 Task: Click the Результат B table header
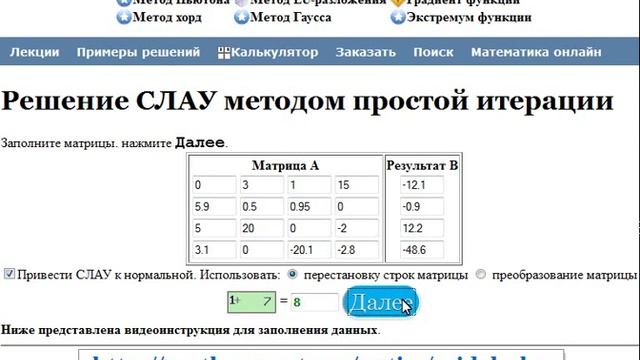tap(422, 165)
